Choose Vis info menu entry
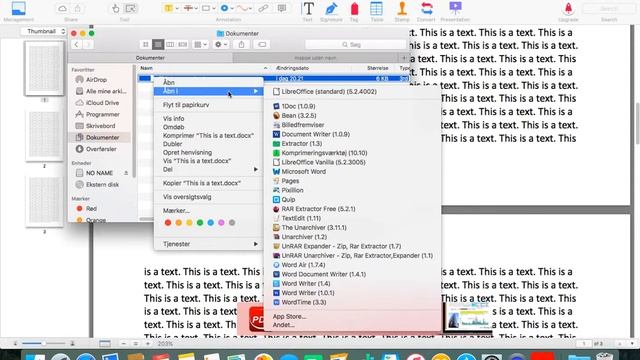Screen dimensions: 640x360 tap(173, 118)
